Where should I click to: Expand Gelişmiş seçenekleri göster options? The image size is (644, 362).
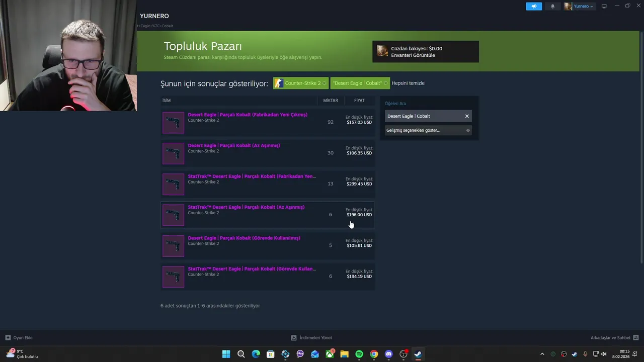tap(428, 130)
